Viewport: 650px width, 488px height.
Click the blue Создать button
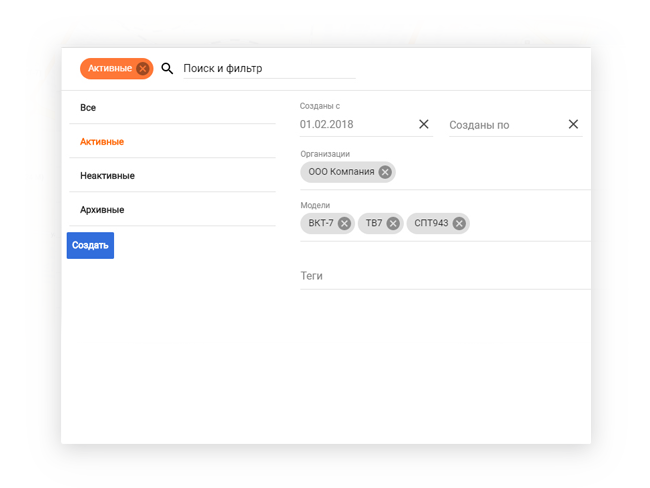coord(90,245)
